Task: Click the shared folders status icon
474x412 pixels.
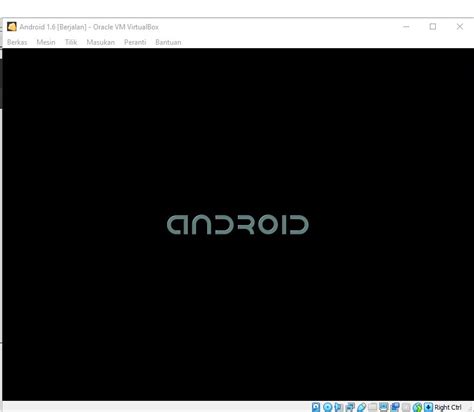Action: 373,407
